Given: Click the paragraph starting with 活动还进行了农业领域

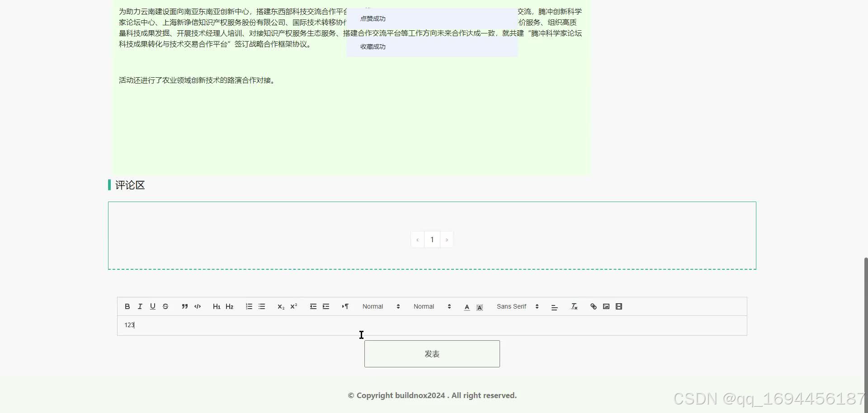Looking at the screenshot, I should coord(197,80).
